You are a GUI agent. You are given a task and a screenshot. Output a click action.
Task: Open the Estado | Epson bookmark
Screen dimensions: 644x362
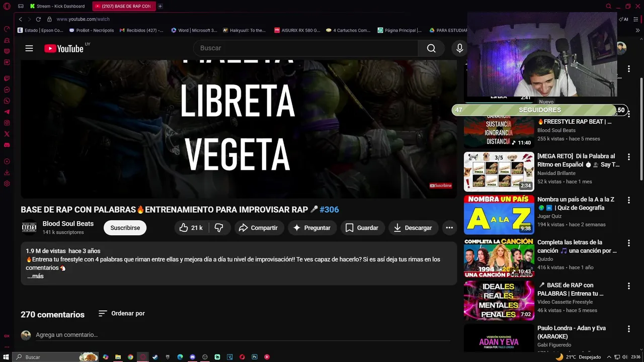[x=40, y=30]
